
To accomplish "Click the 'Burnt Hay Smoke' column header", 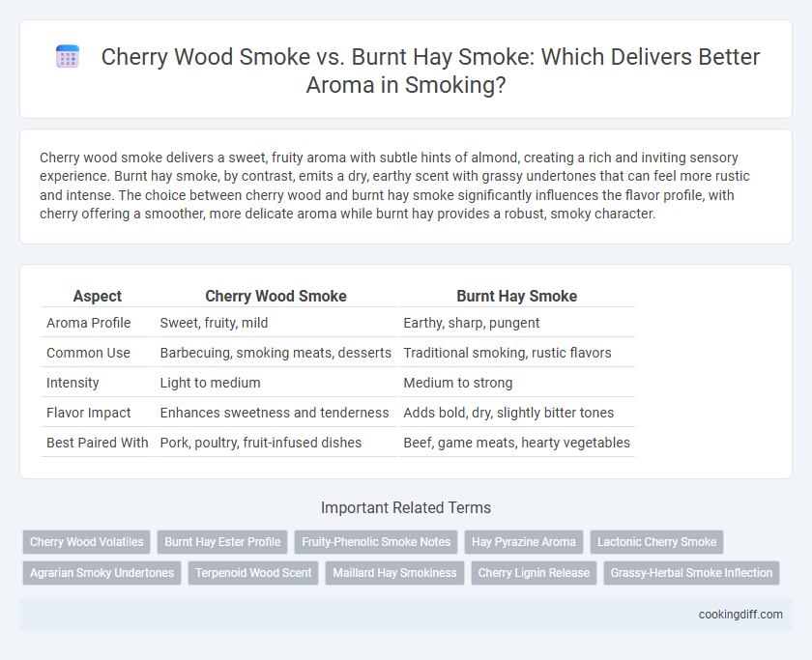I will 516,296.
